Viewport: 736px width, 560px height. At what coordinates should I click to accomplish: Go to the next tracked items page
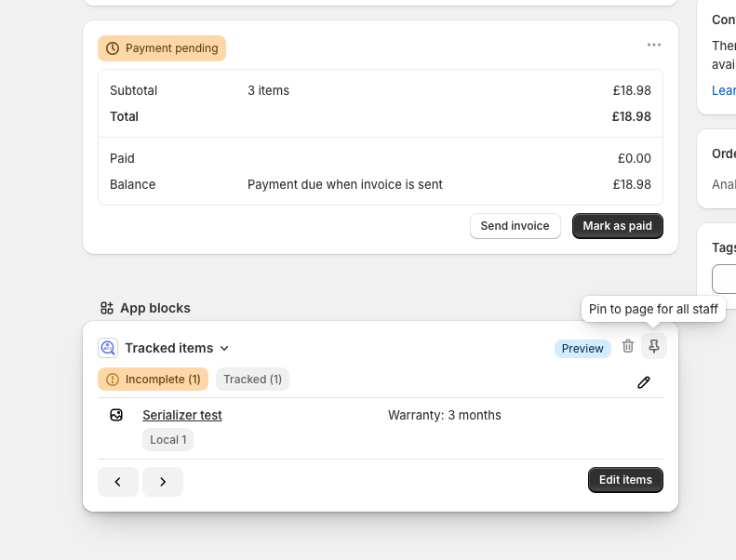163,481
